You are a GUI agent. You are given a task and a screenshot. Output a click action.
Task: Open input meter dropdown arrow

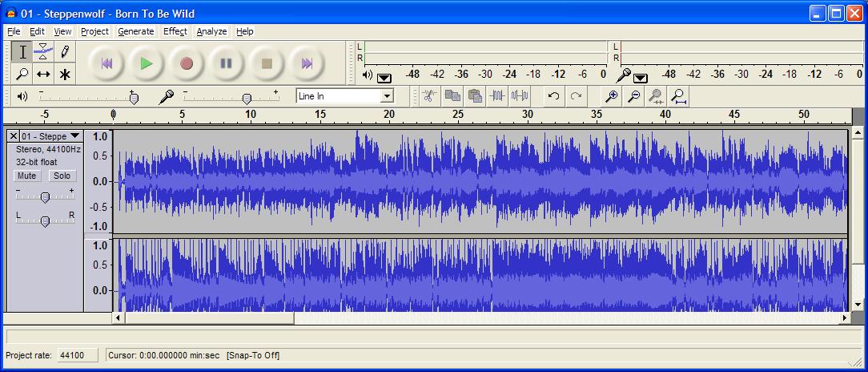(641, 78)
